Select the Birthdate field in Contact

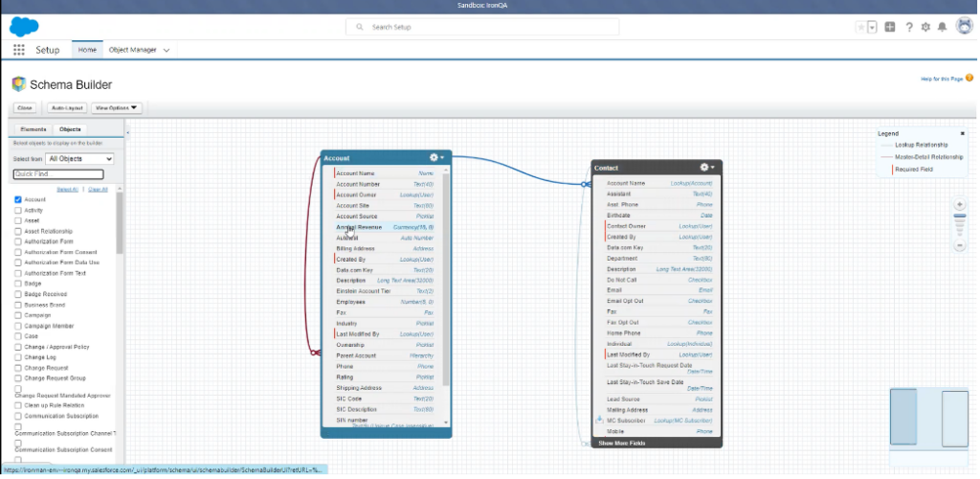[x=659, y=216]
